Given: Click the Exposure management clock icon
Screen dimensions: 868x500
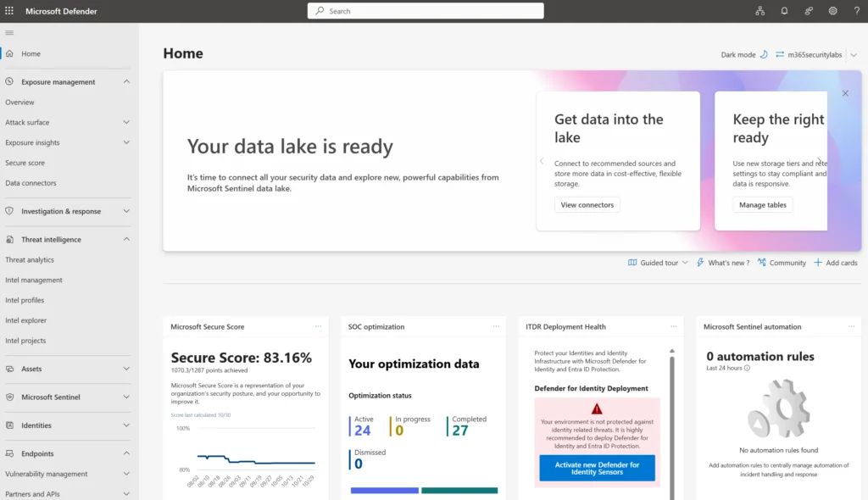Looking at the screenshot, I should coord(9,81).
